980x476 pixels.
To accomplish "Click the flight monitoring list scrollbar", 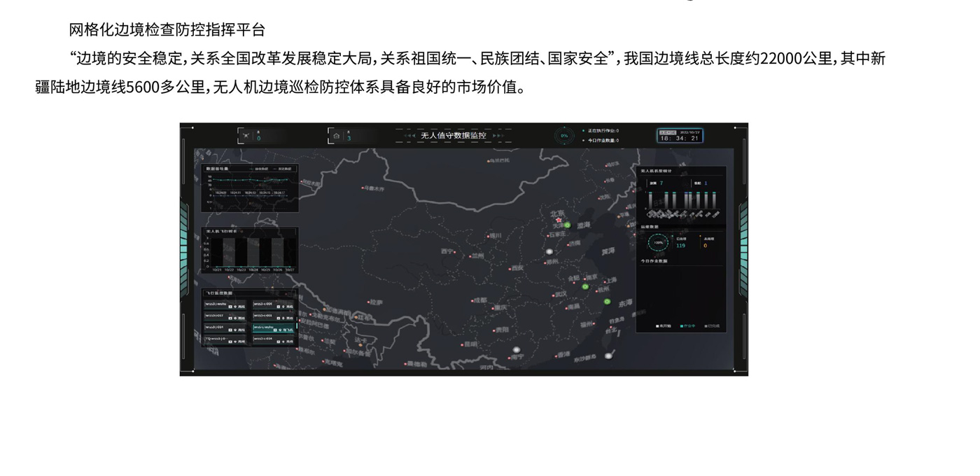I will pyautogui.click(x=297, y=326).
